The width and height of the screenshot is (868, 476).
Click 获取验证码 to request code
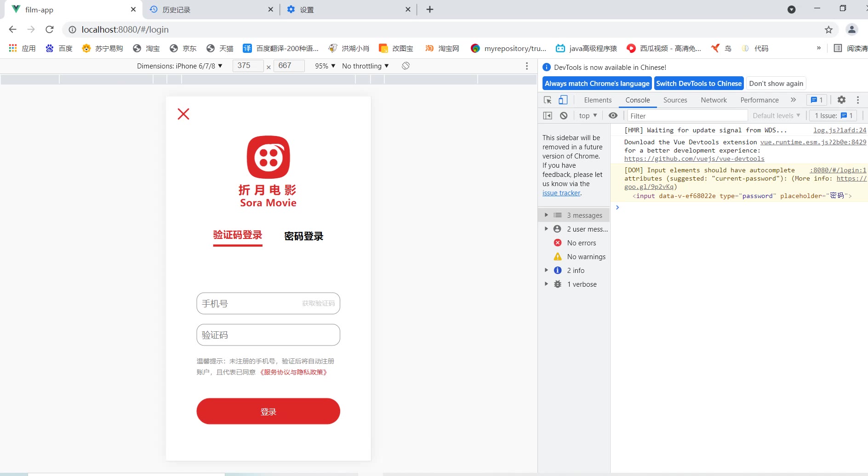319,304
